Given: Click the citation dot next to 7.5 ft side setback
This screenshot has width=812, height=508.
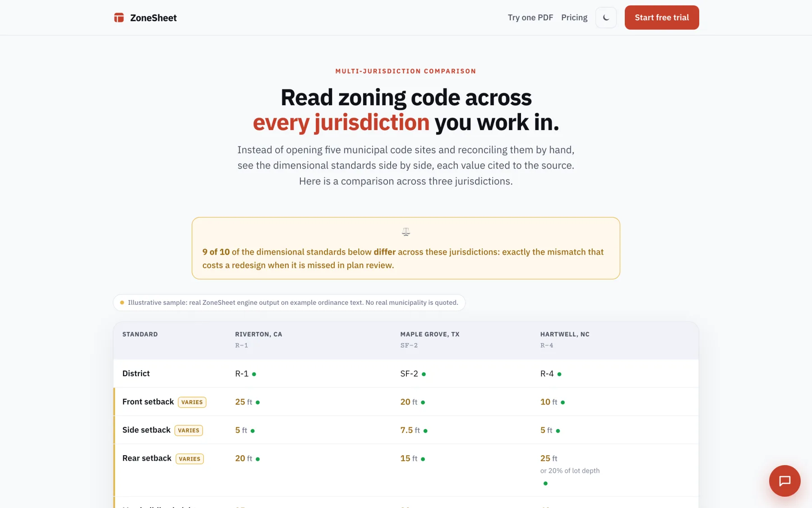Looking at the screenshot, I should coord(425,431).
